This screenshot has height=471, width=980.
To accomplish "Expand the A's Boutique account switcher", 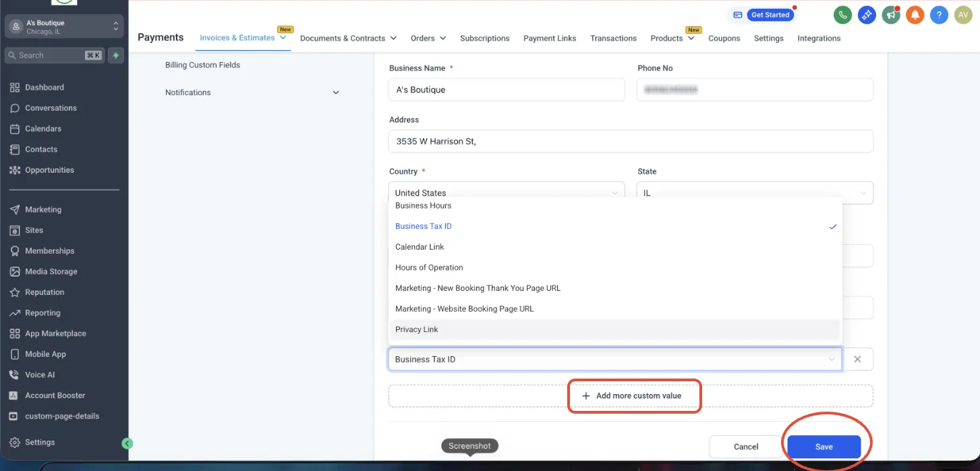I will 64,26.
